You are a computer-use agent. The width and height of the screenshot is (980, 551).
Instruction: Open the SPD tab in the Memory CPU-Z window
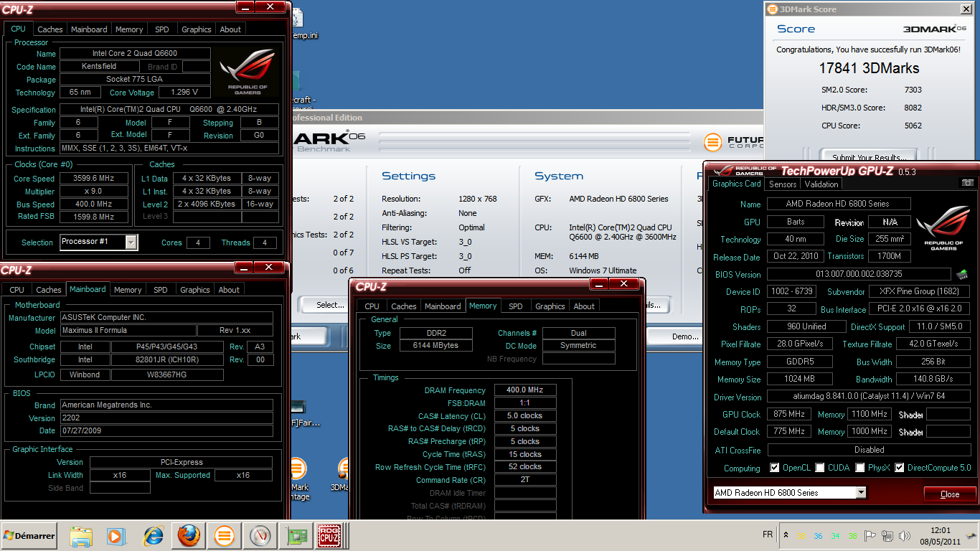click(515, 306)
